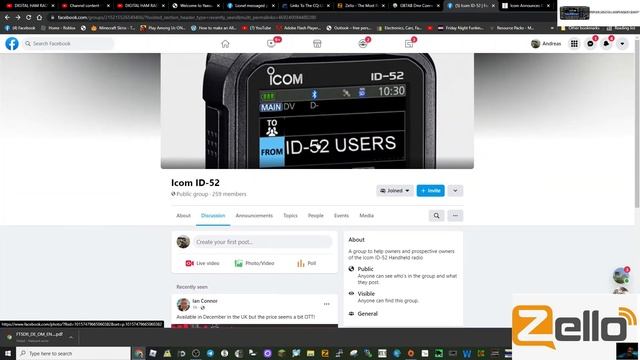Add a Photo/Video to a post
Image resolution: width=640 pixels, height=360 pixels.
254,263
